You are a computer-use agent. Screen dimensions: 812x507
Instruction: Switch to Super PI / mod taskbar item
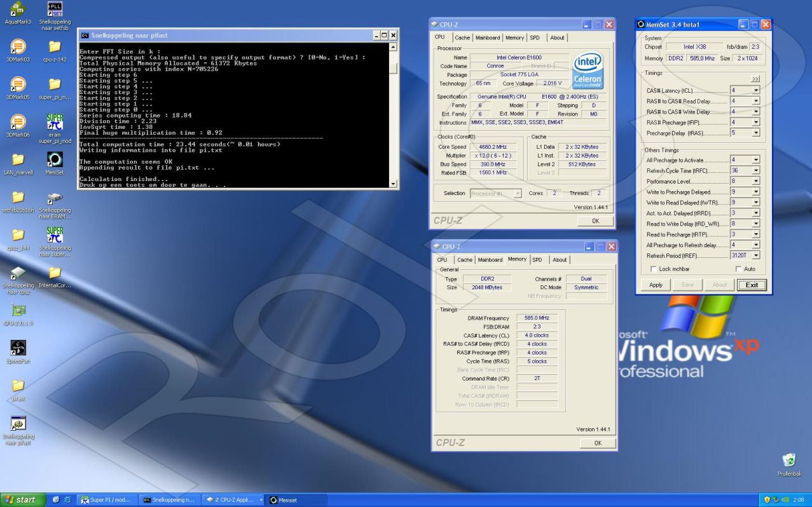tap(106, 500)
